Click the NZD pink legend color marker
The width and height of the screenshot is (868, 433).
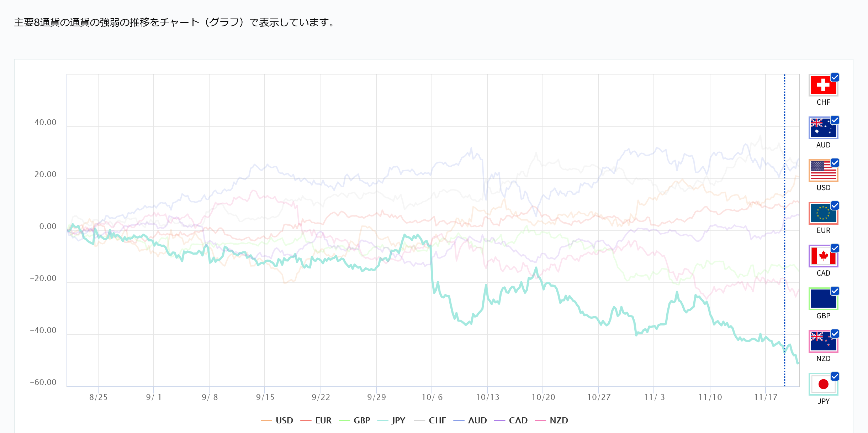point(540,421)
